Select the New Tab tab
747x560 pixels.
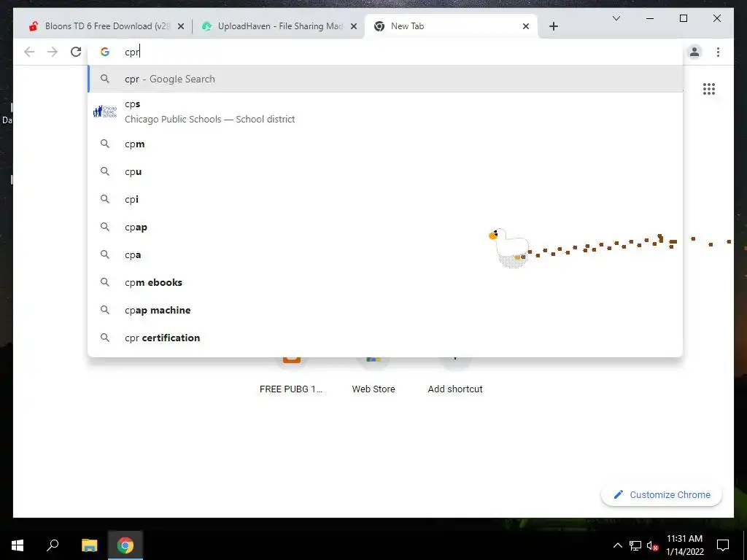451,26
